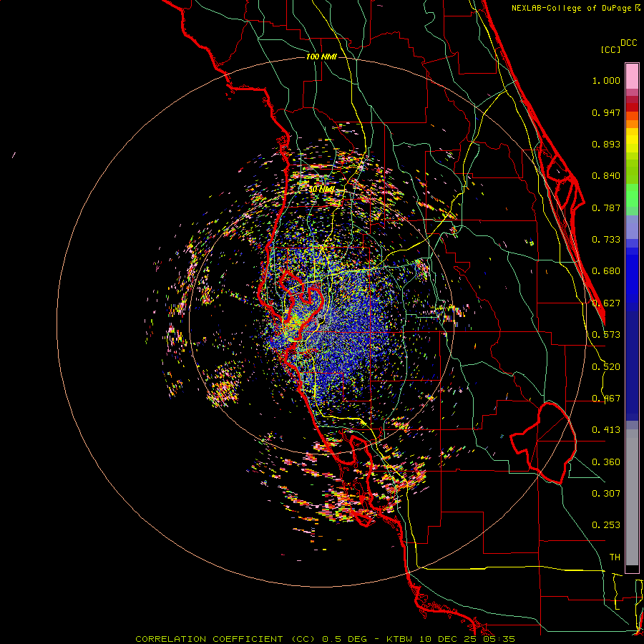The image size is (644, 644).
Task: Pick the dark red legend band
Action: 632,107
